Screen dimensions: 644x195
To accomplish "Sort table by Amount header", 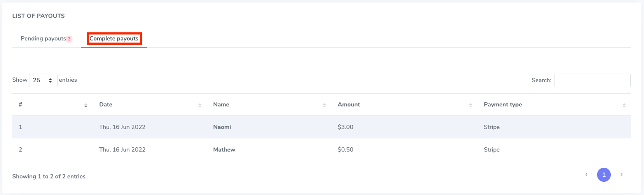I will (349, 104).
